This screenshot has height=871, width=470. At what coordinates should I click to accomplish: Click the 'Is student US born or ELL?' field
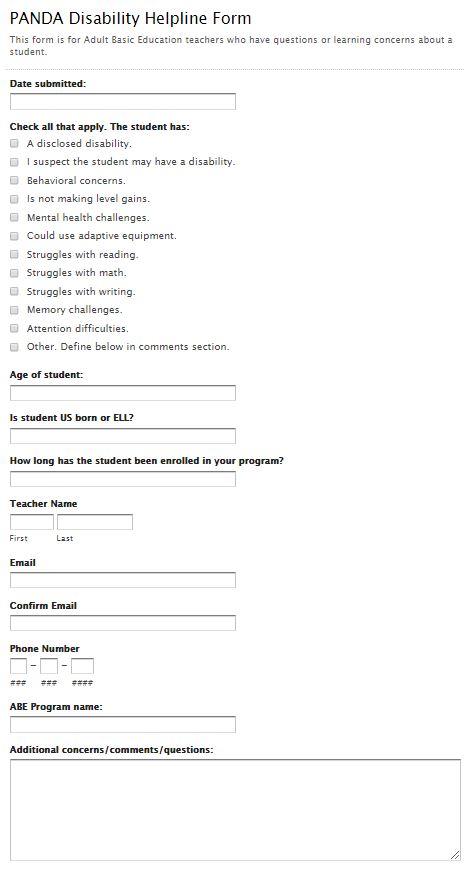tap(123, 436)
